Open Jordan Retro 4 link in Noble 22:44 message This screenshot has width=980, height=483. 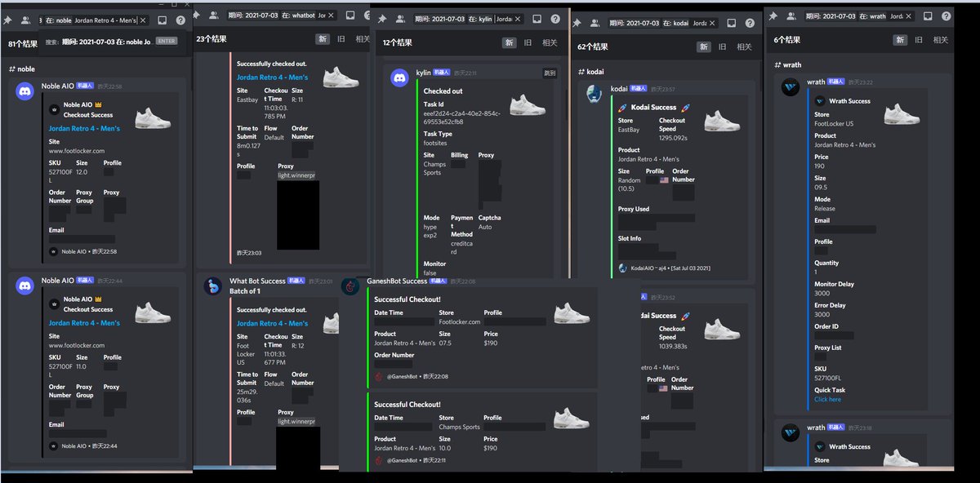coord(84,323)
